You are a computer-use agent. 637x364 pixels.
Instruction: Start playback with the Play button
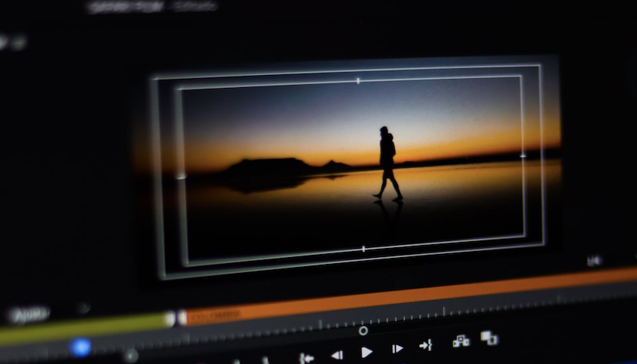coord(366,352)
